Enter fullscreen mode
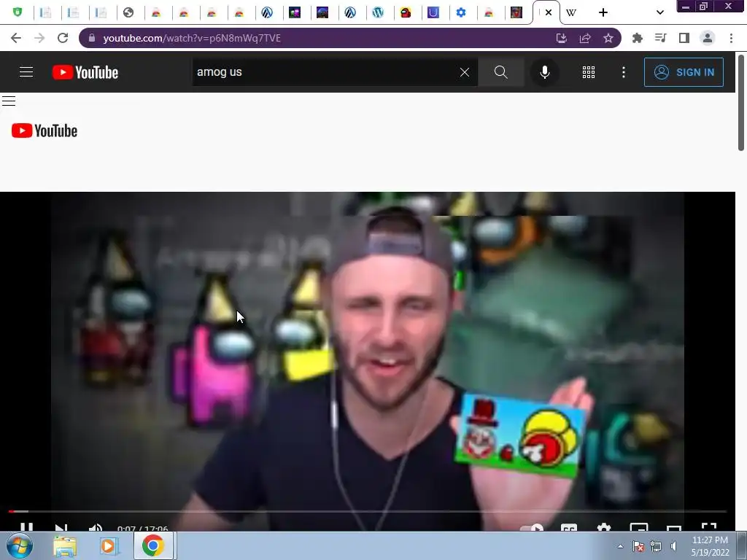 pos(709,526)
